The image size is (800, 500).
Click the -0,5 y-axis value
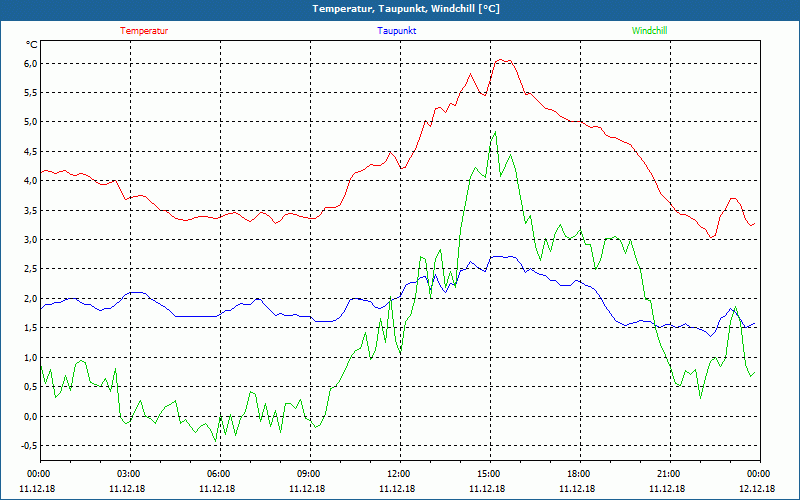coord(29,445)
